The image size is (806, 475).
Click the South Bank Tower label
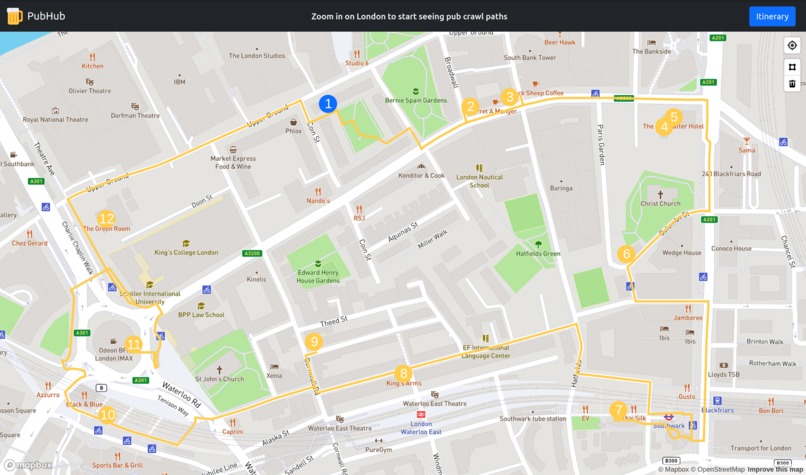(530, 58)
